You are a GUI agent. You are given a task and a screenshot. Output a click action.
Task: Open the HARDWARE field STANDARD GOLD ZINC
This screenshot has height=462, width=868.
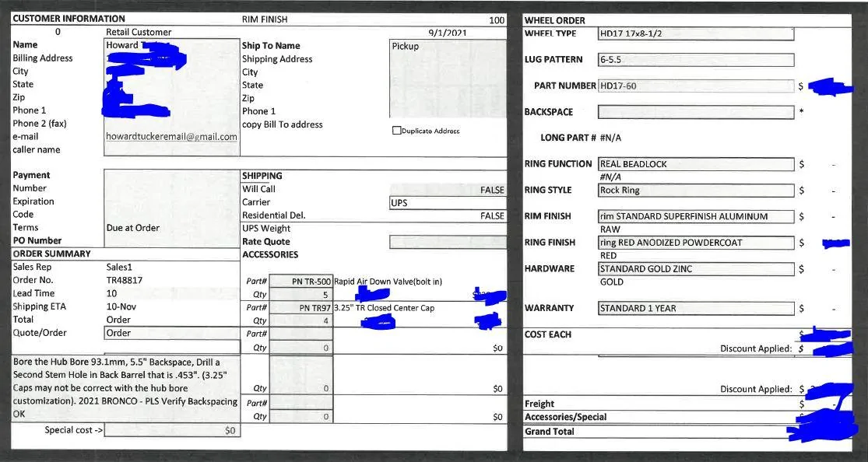pyautogui.click(x=696, y=269)
